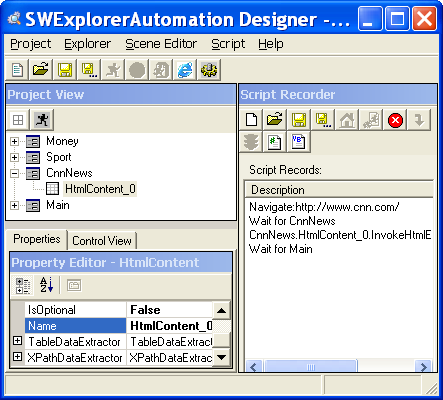
Task: Open project with main toolbar folder icon
Action: 41,70
